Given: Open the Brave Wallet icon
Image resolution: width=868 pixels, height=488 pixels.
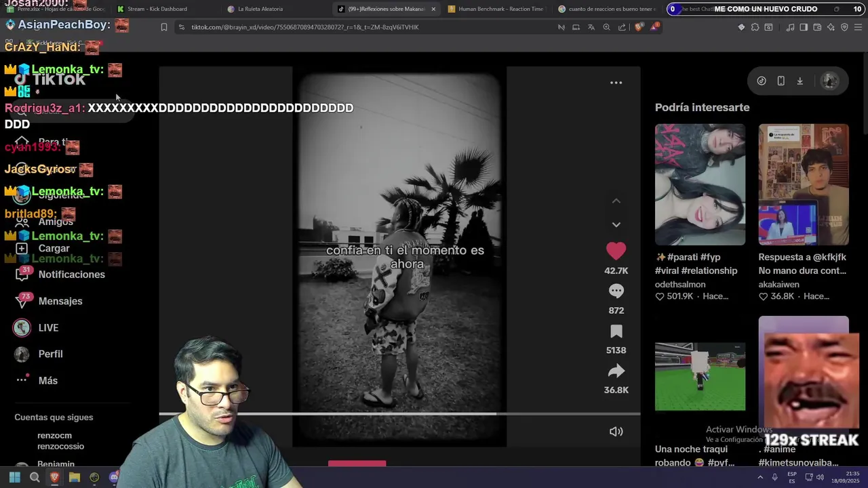Looking at the screenshot, I should (817, 27).
